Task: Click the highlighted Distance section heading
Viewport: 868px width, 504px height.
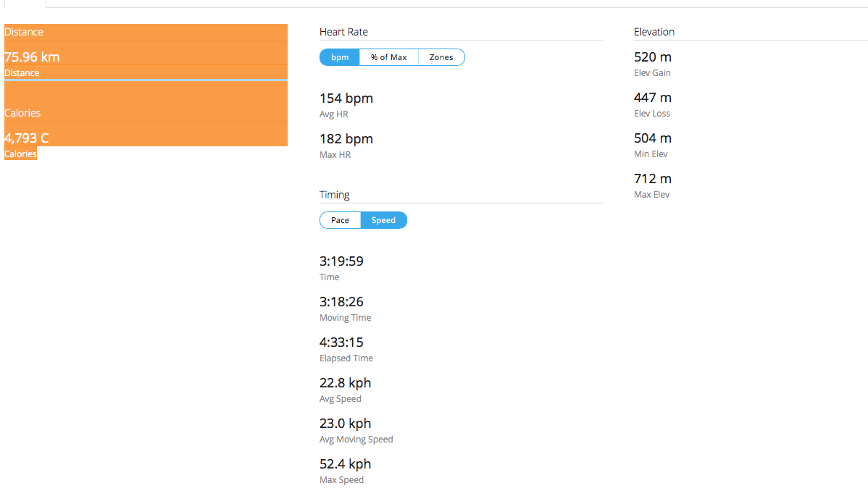Action: (24, 32)
